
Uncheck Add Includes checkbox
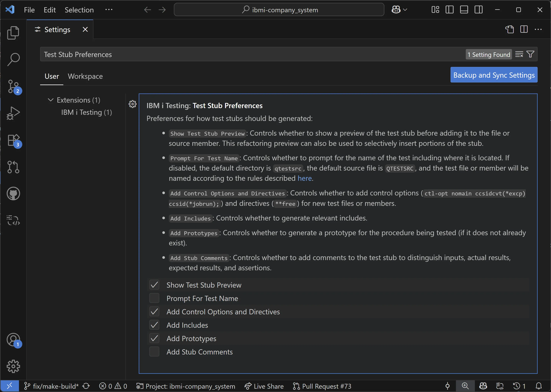click(154, 325)
